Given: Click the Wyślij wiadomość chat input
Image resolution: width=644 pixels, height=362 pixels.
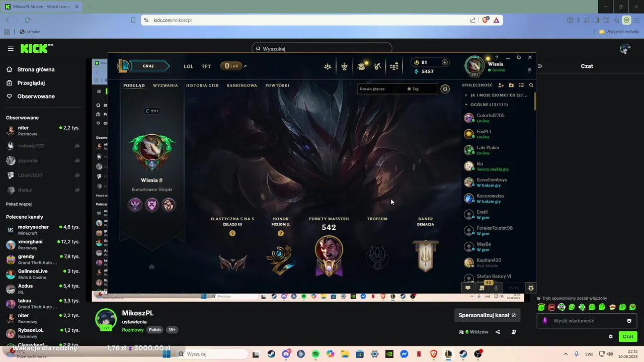Looking at the screenshot, I should (x=588, y=321).
